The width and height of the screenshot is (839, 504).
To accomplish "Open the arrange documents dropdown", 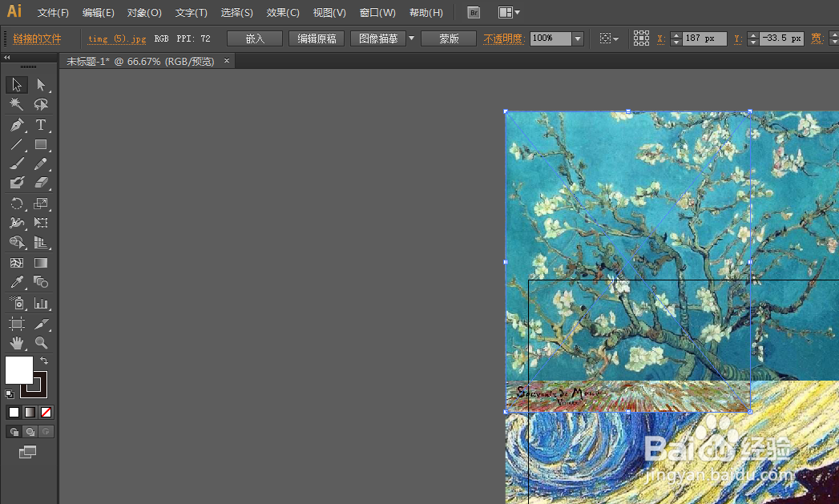I will pos(509,12).
